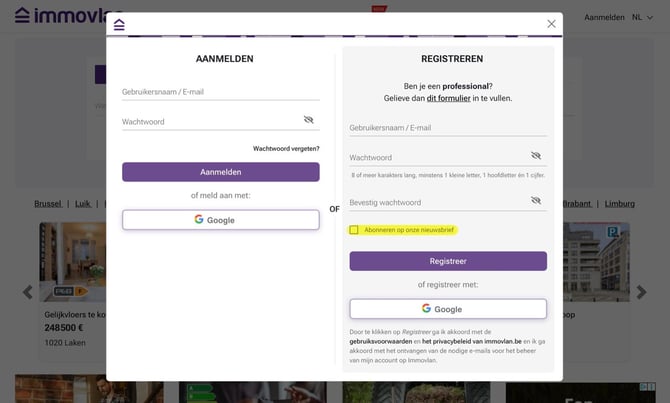
Task: Select the Brussel region link
Action: click(x=48, y=203)
